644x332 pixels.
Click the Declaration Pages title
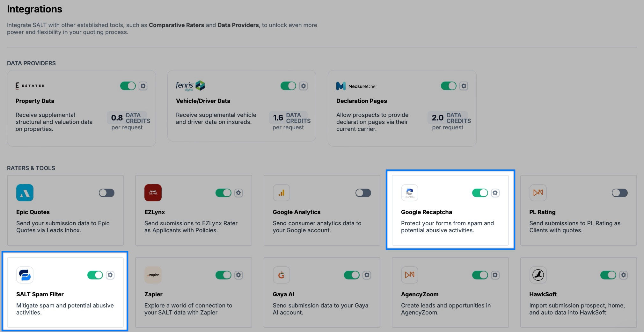[362, 101]
